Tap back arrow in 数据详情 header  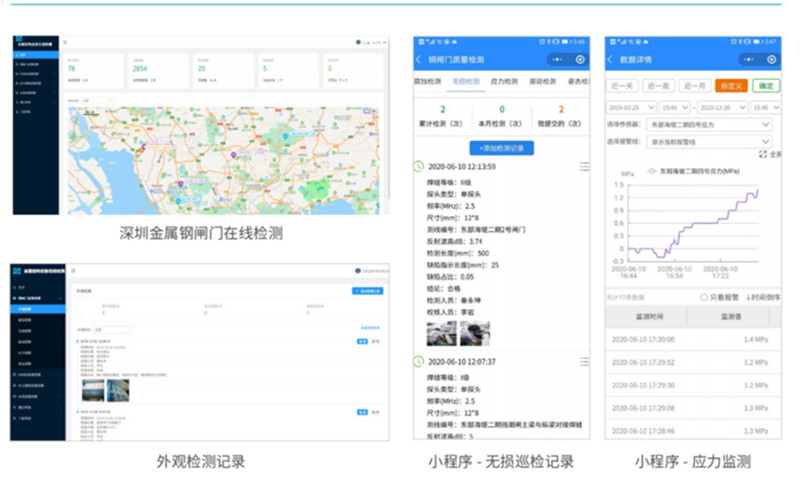coord(612,61)
